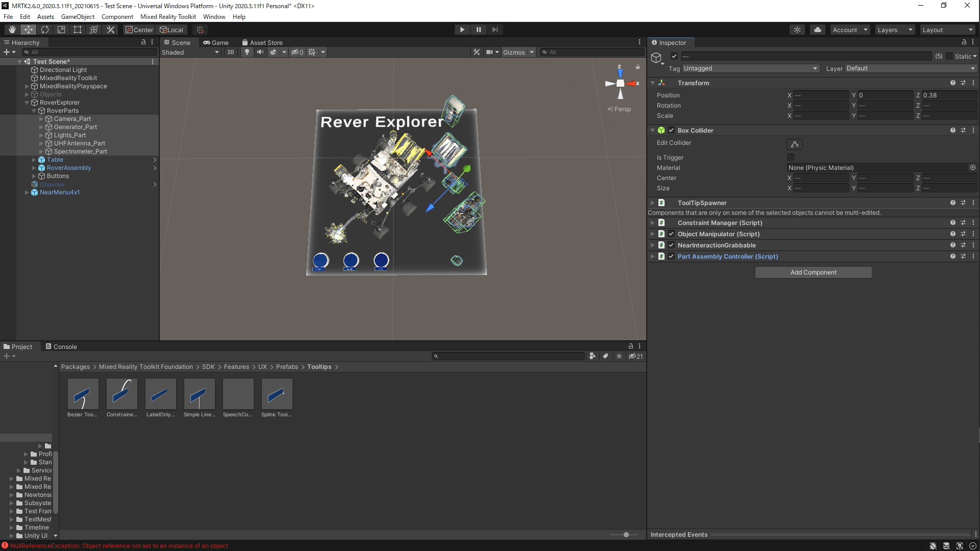The image size is (980, 551).
Task: Open the Tag Untagged dropdown
Action: click(750, 68)
